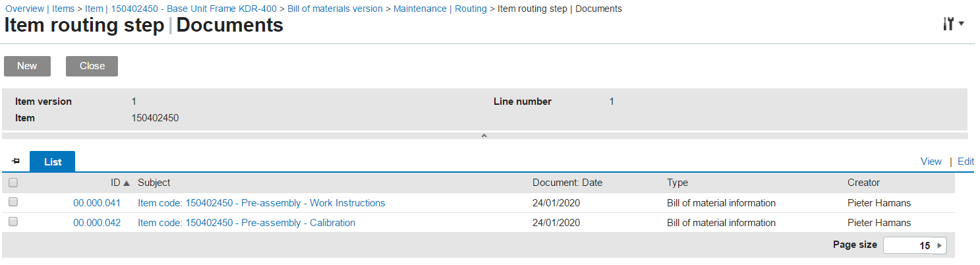Collapse the header panel using the chevron
Viewport: 980px width, 265px height.
[x=484, y=136]
